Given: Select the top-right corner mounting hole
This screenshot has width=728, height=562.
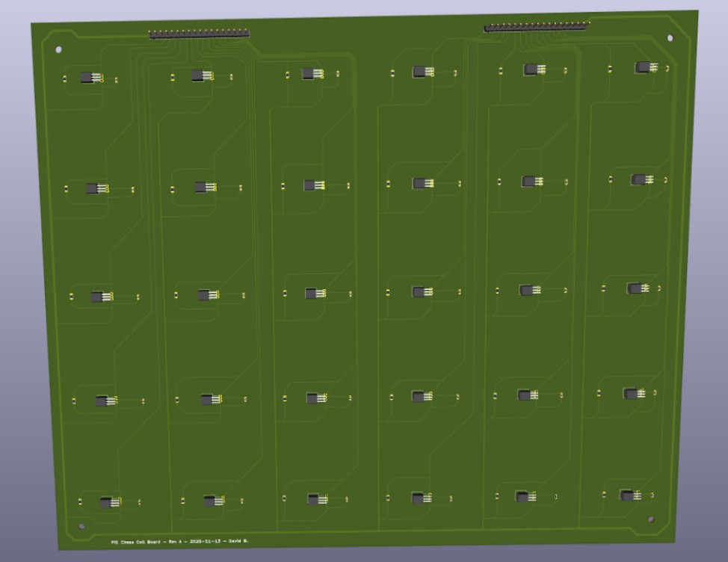Looking at the screenshot, I should (x=670, y=38).
